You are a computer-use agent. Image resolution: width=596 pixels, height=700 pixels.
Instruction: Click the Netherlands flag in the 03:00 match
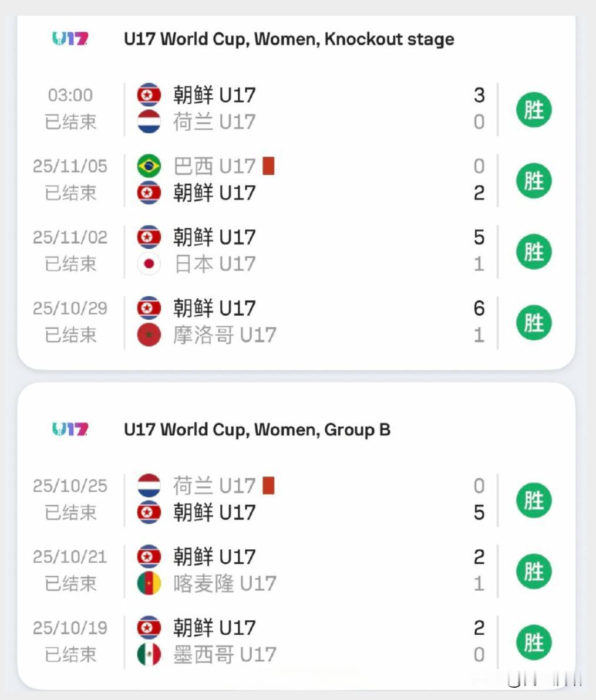149,122
